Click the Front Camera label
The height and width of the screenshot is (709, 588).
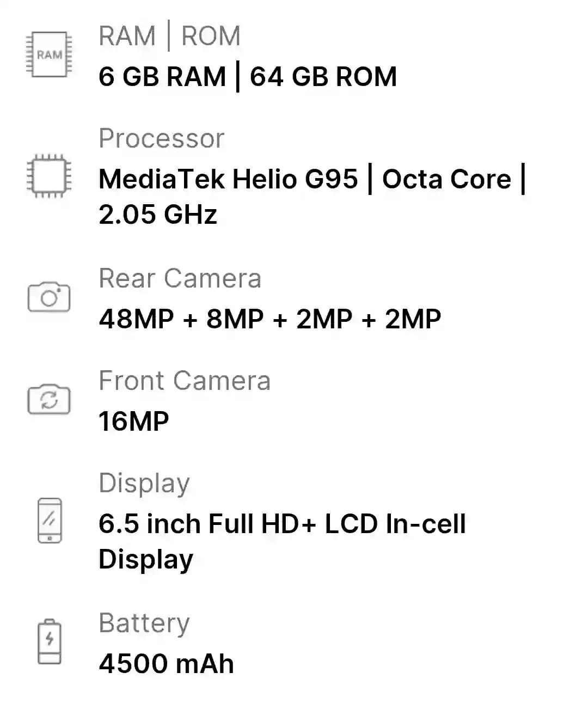click(x=185, y=381)
